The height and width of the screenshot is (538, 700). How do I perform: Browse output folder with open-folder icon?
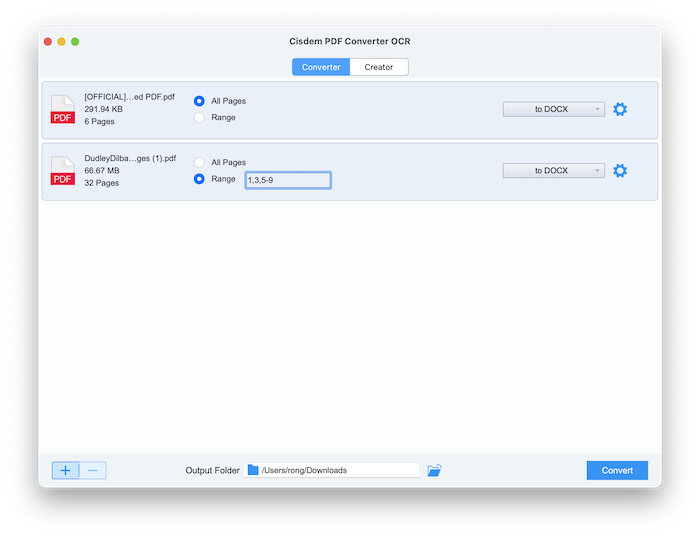[434, 470]
